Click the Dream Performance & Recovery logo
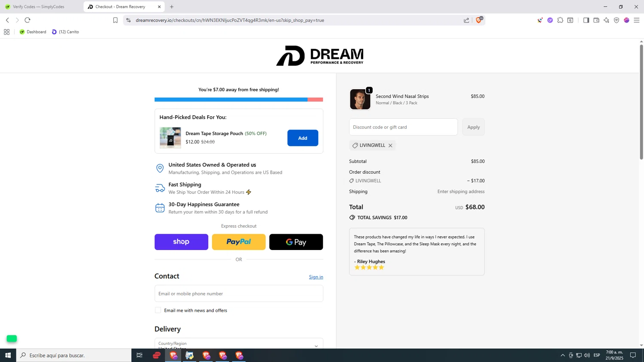 point(320,56)
